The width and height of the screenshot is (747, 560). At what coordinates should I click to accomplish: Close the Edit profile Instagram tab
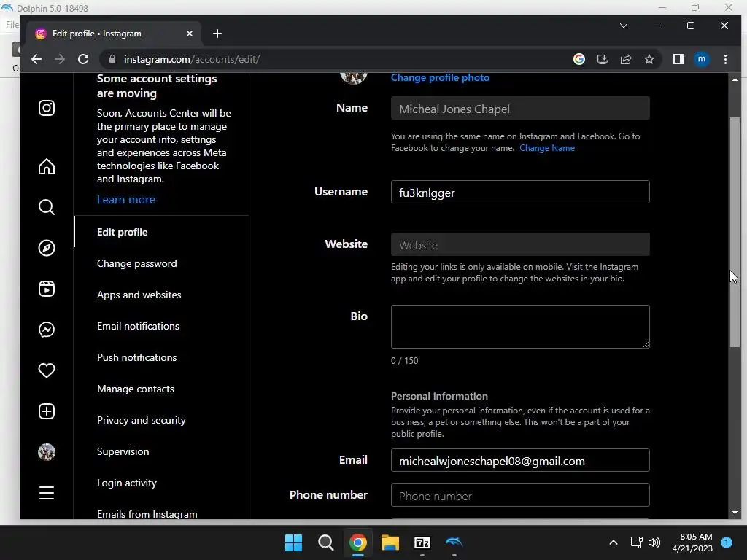pos(190,34)
